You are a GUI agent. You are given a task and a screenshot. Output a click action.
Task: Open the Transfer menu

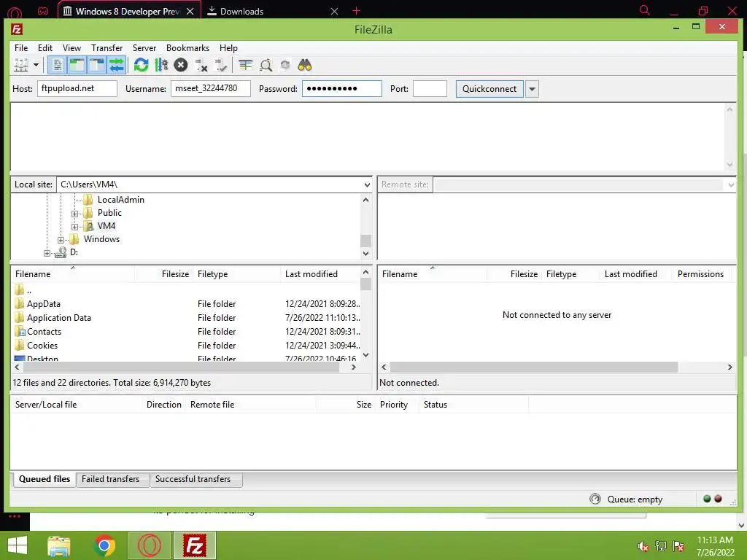click(x=107, y=48)
